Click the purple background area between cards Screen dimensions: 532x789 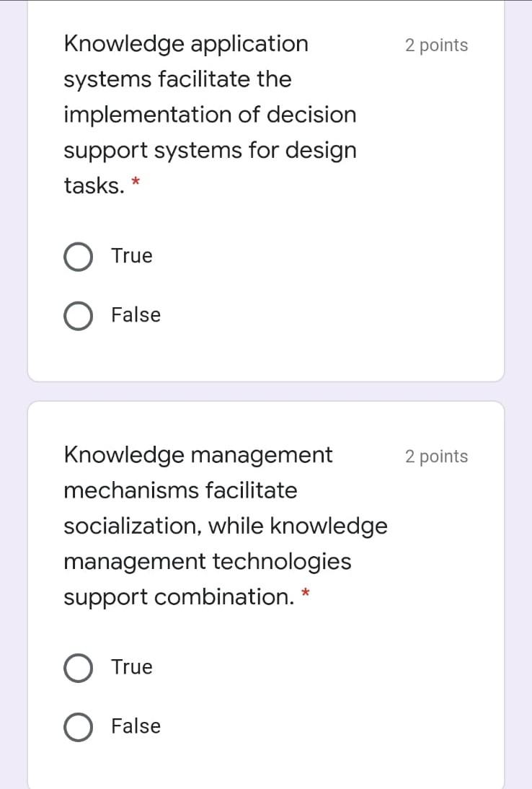[266, 392]
